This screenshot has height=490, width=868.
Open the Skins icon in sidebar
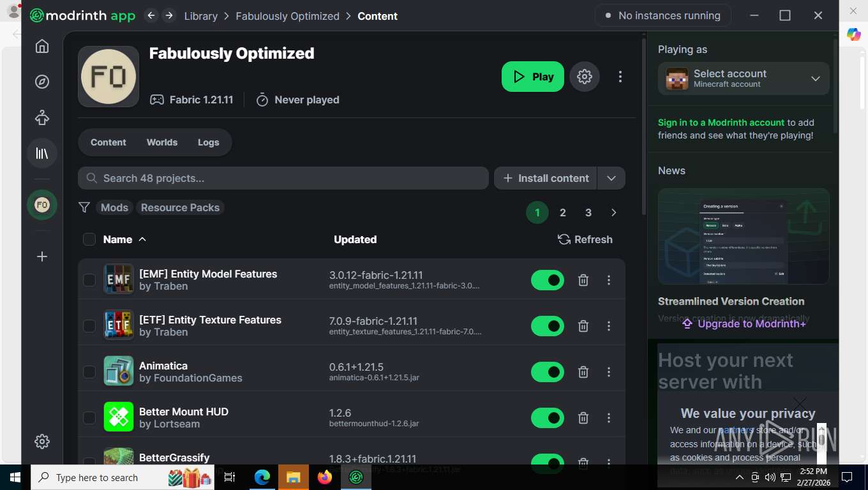tap(42, 117)
